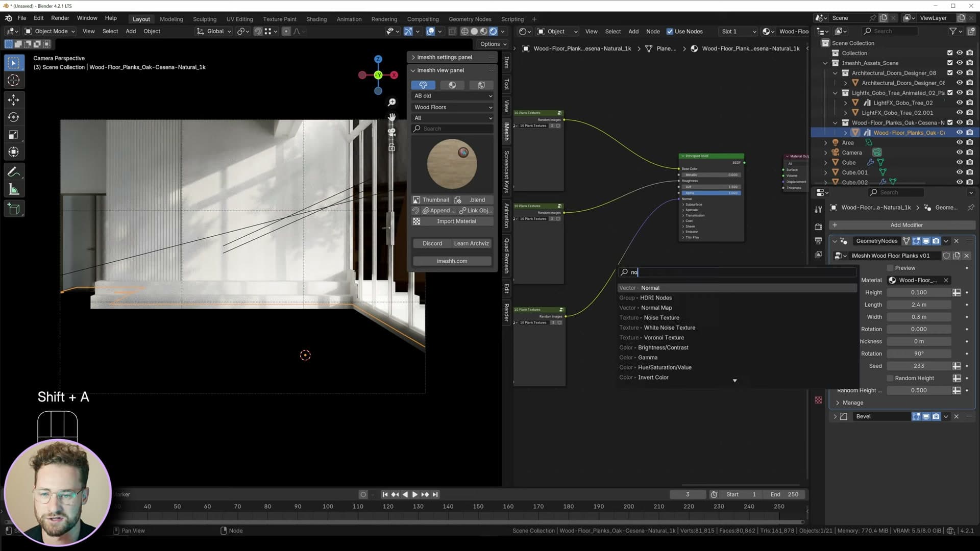Open the Render properties tab icon
The width and height of the screenshot is (980, 551).
(818, 227)
